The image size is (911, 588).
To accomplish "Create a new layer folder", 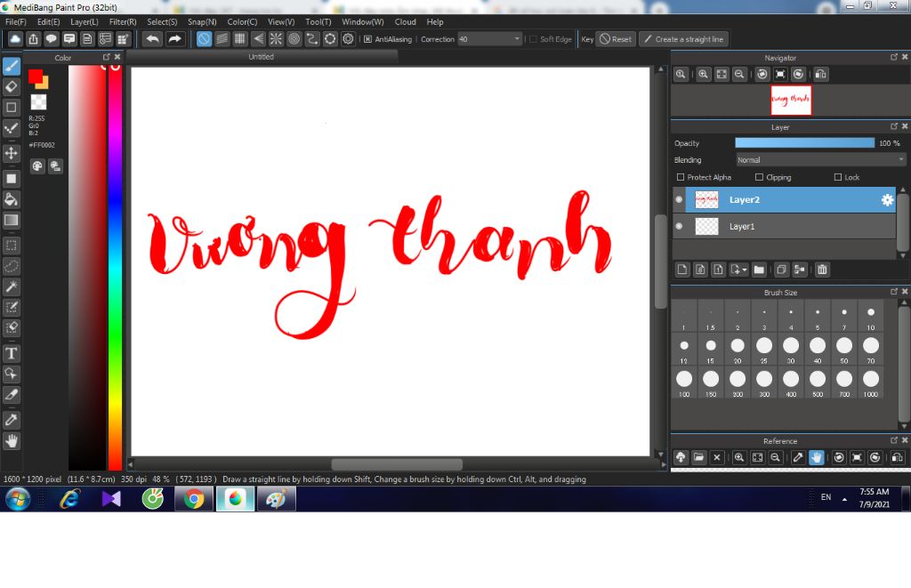I will 759,270.
